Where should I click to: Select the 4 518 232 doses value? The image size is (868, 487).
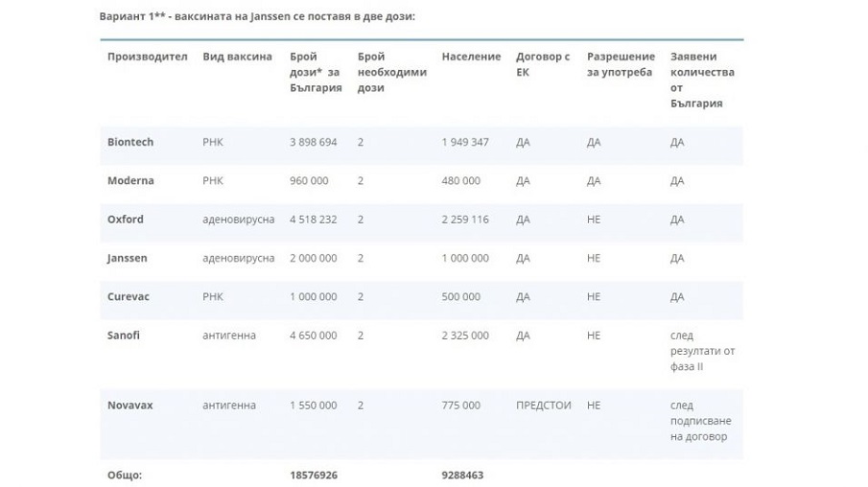[314, 220]
